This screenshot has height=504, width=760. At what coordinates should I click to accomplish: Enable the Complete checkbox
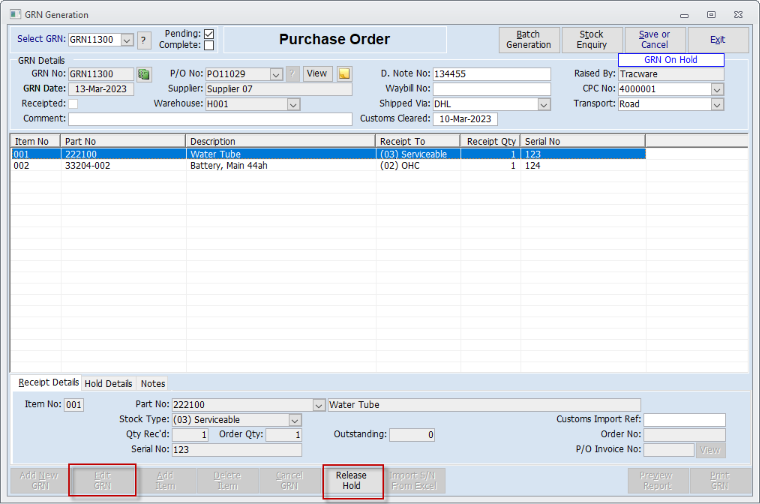click(209, 45)
